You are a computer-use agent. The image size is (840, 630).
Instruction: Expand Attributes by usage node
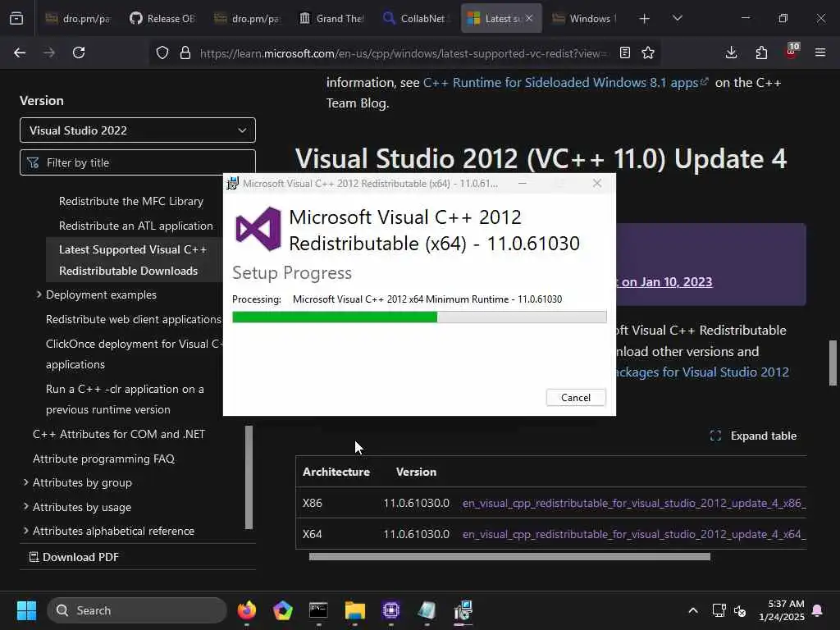[x=25, y=507]
